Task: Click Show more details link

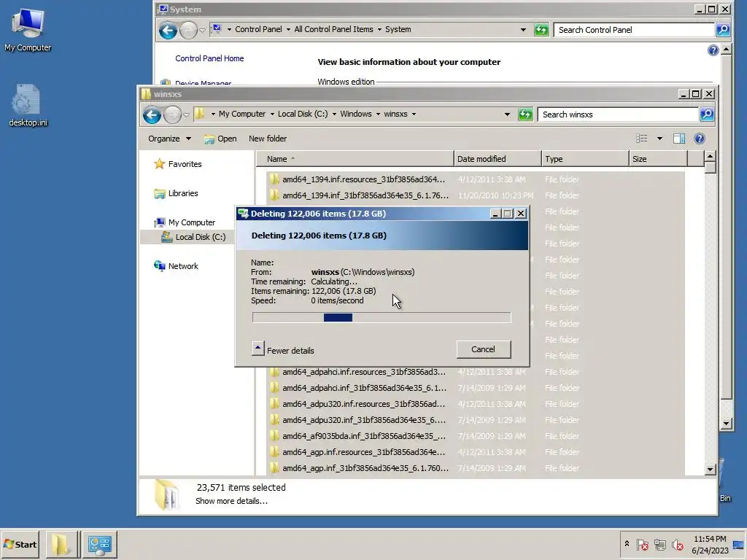Action: pyautogui.click(x=231, y=501)
